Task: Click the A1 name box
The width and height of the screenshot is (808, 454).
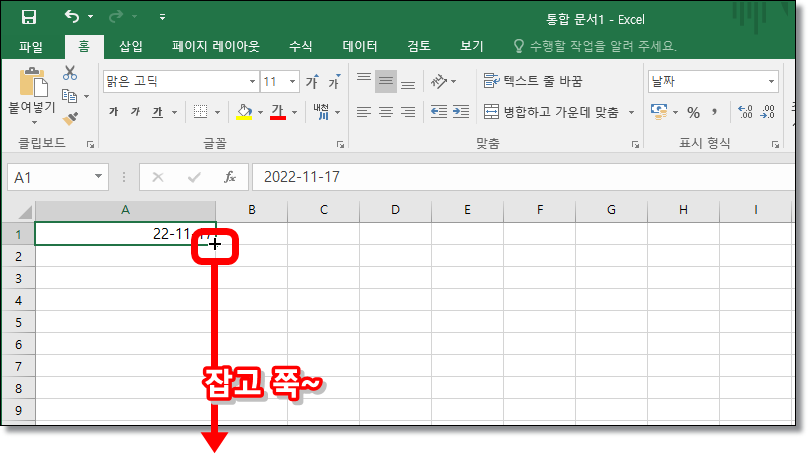Action: tap(58, 178)
